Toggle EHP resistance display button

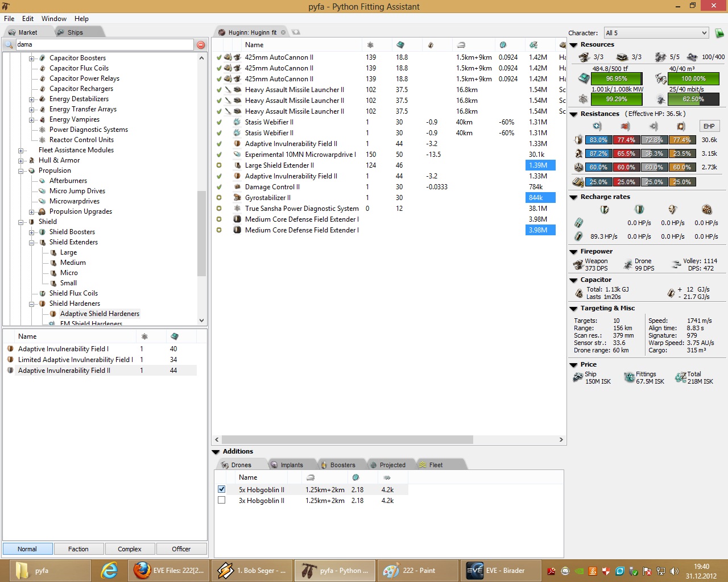point(709,126)
